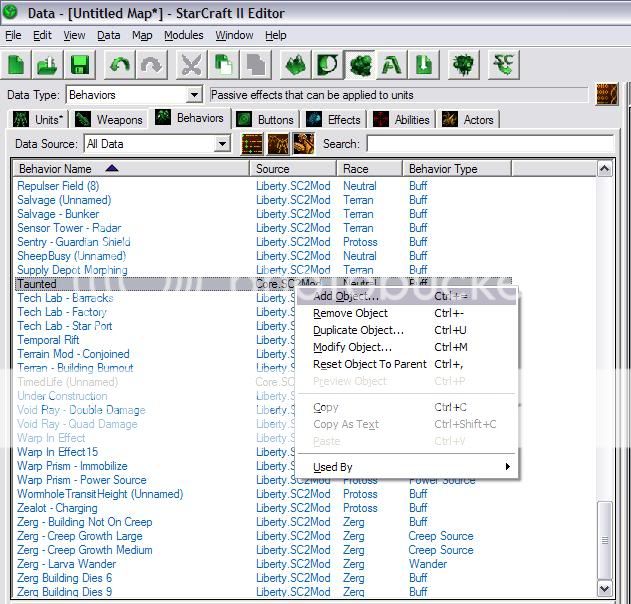Click the Redo arrow icon
The image size is (631, 604).
point(151,64)
